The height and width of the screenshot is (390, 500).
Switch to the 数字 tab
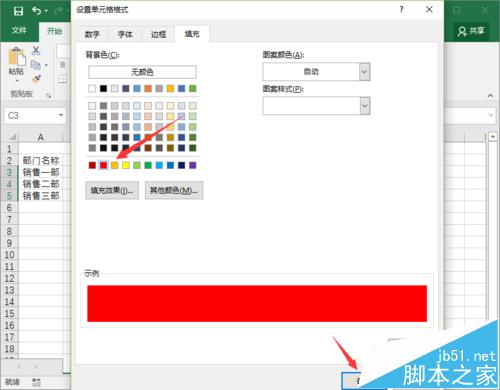click(92, 34)
